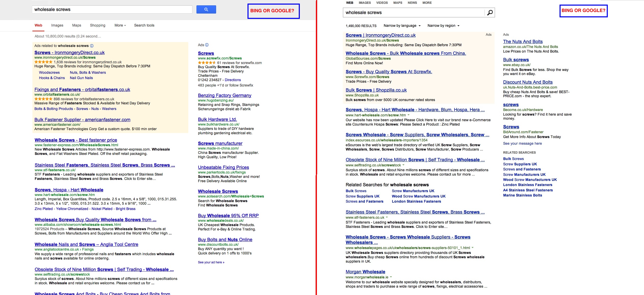Click 'Directions' in the Screwfix ad
Screen dimensions: 644x295
coord(233,80)
